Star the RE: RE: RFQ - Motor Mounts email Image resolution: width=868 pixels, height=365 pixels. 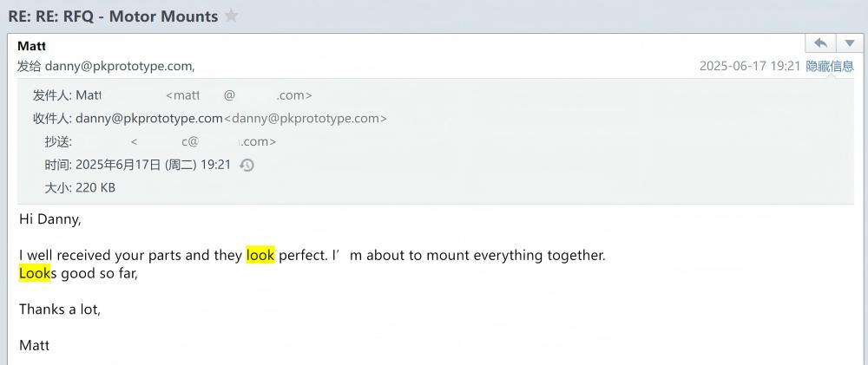231,16
